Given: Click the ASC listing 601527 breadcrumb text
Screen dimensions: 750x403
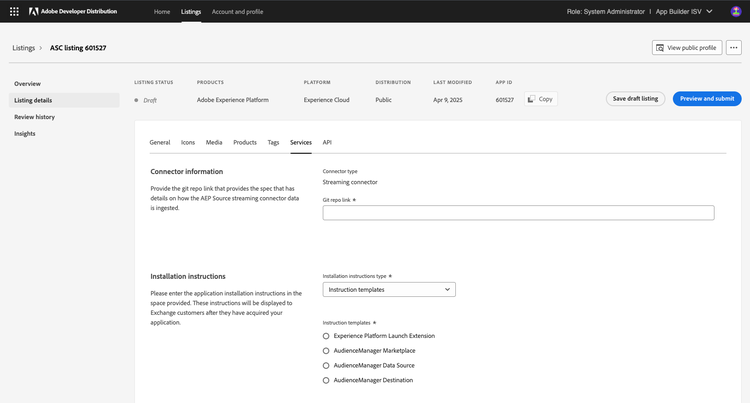Looking at the screenshot, I should (78, 48).
